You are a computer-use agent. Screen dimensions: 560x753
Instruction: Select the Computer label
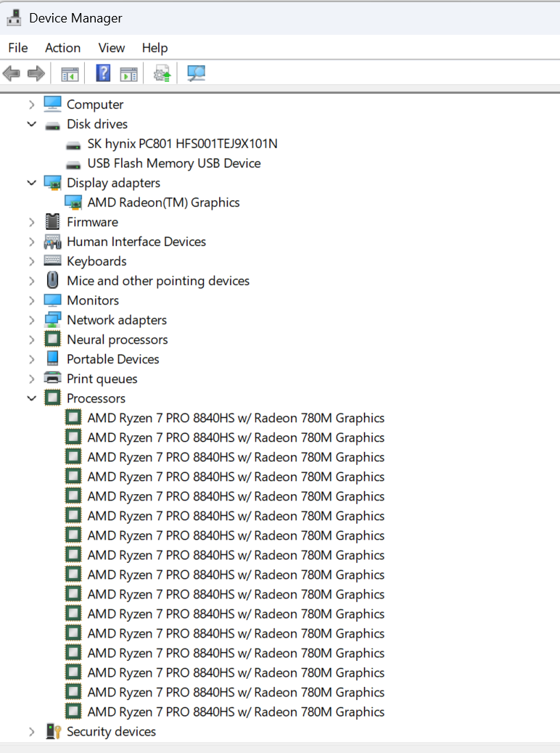pyautogui.click(x=95, y=104)
